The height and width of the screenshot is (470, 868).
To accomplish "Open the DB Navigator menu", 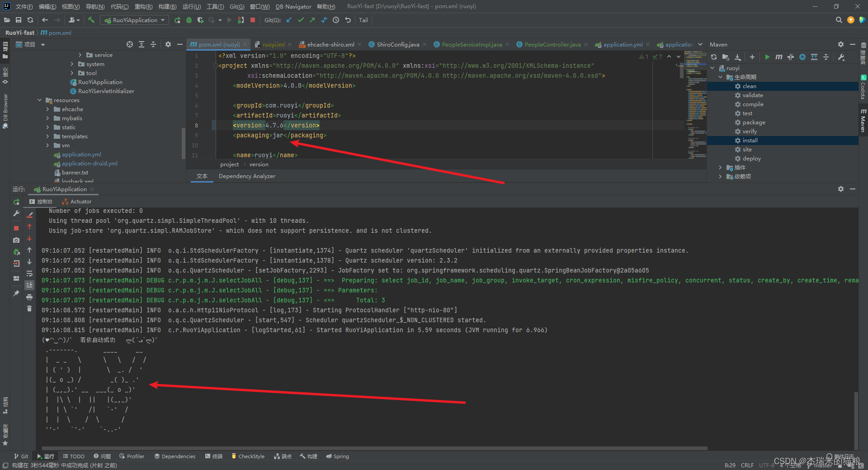I will point(293,6).
